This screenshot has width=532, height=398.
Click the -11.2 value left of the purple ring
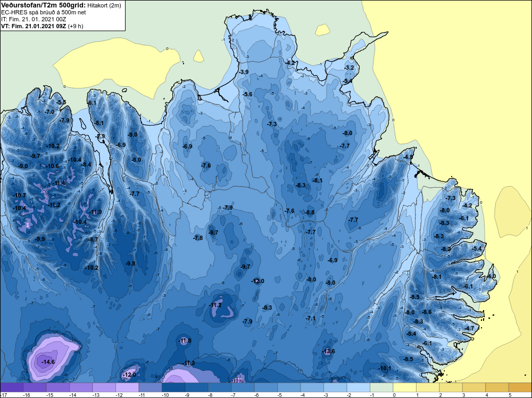pos(215,305)
